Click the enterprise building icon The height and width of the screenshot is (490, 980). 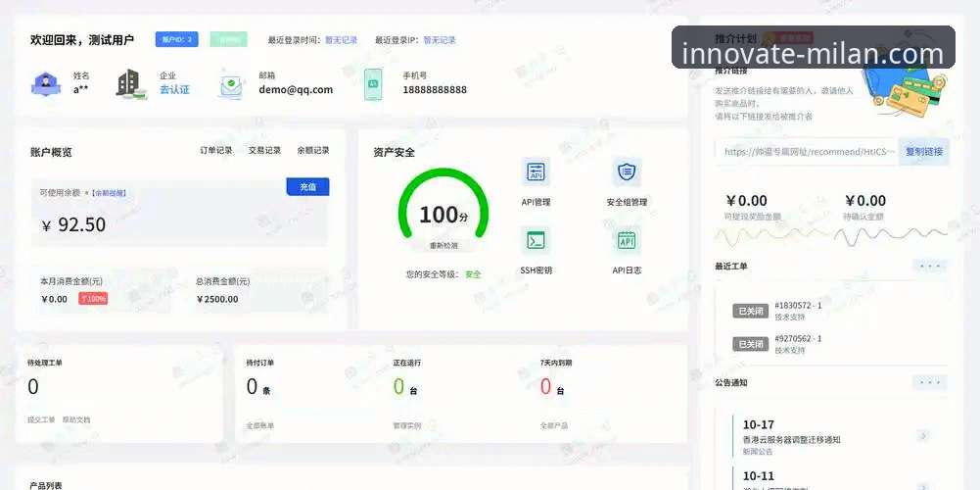[131, 84]
